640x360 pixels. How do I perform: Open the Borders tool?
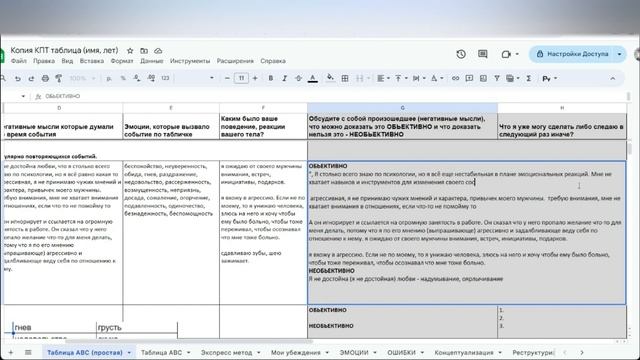pos(345,78)
